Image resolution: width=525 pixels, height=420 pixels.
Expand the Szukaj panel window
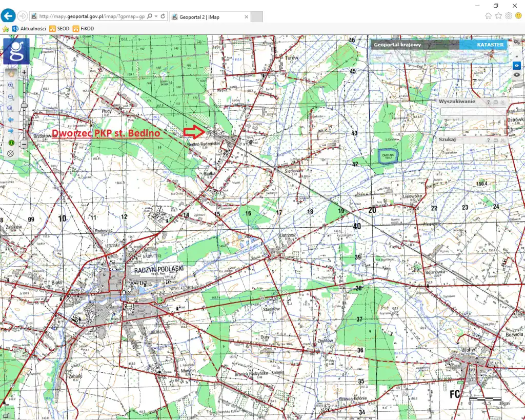pyautogui.click(x=496, y=140)
